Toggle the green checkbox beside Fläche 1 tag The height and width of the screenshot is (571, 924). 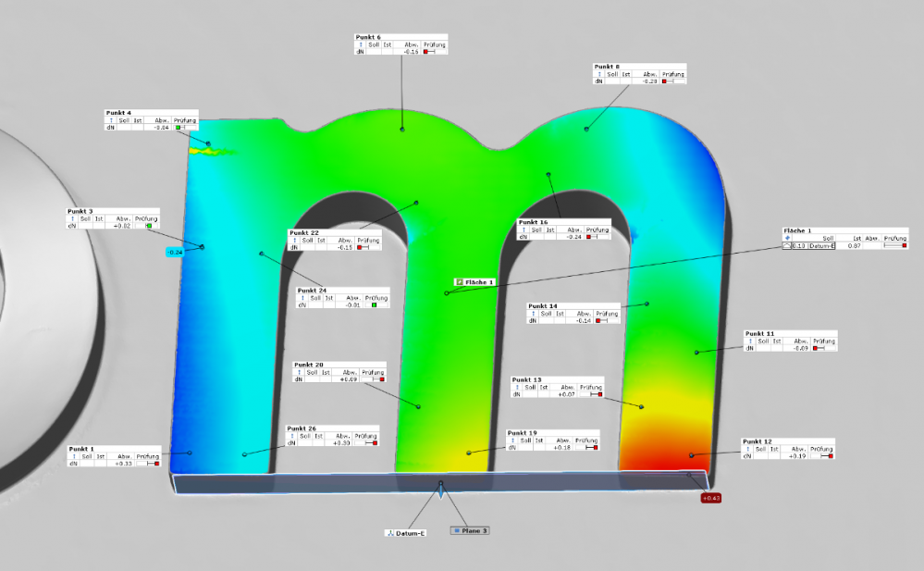coord(458,281)
